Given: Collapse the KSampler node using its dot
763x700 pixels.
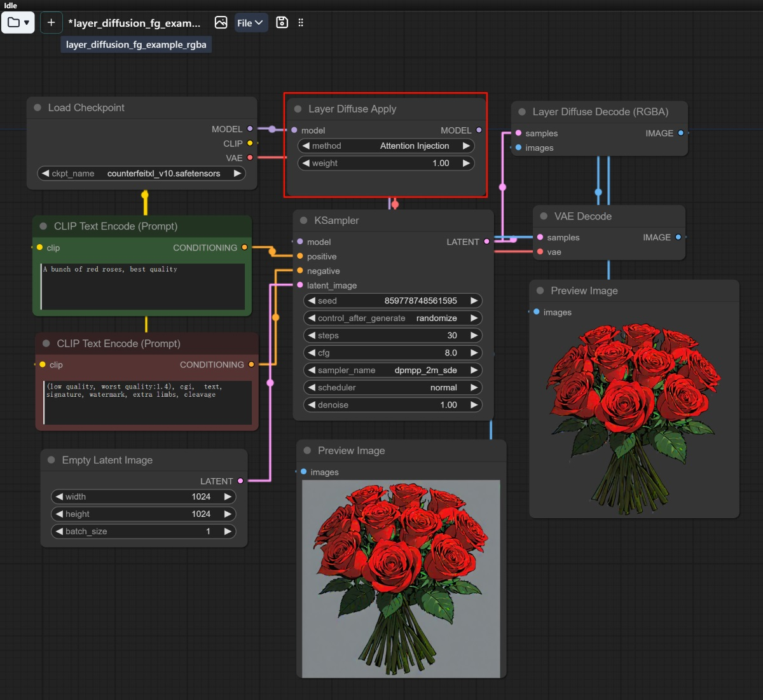Looking at the screenshot, I should pyautogui.click(x=303, y=221).
